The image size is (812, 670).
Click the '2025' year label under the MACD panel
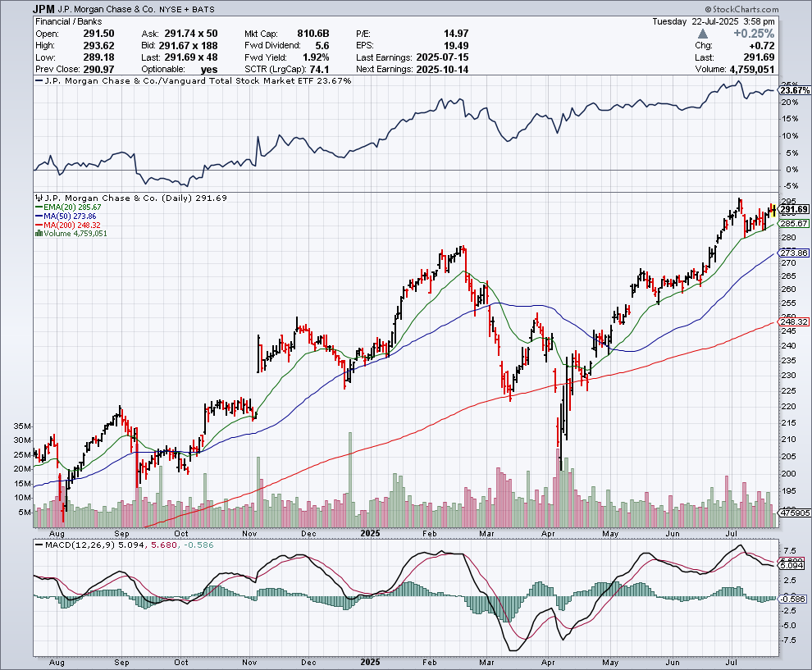pyautogui.click(x=370, y=663)
